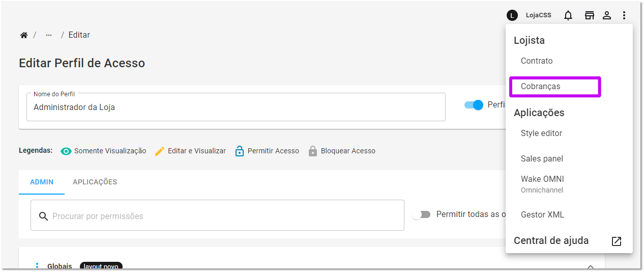Click the Procurar por permissões search field

[x=217, y=215]
